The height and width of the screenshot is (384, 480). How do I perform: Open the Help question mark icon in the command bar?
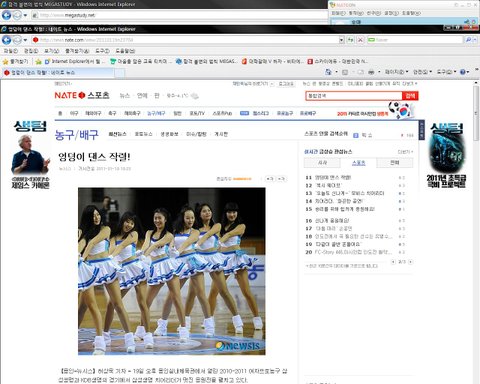(x=463, y=72)
